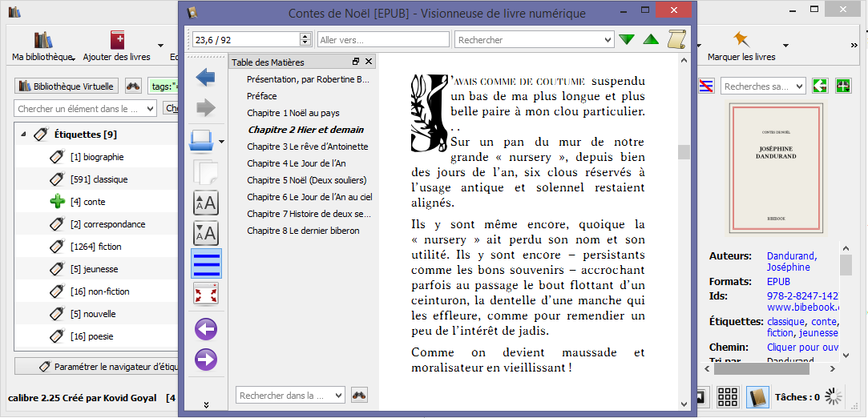
Task: Collapse the Étiquettes [9] tree node
Action: [x=24, y=135]
